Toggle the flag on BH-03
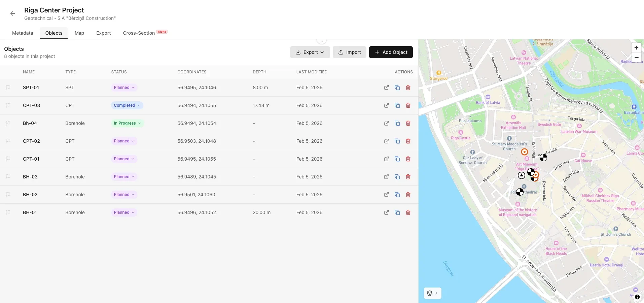644x303 pixels. [x=8, y=177]
